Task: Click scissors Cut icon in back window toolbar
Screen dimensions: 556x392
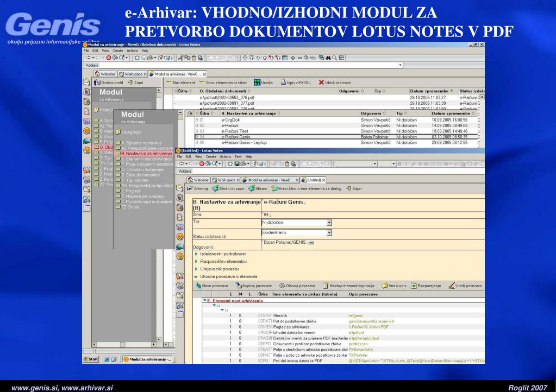Action: coord(180,58)
